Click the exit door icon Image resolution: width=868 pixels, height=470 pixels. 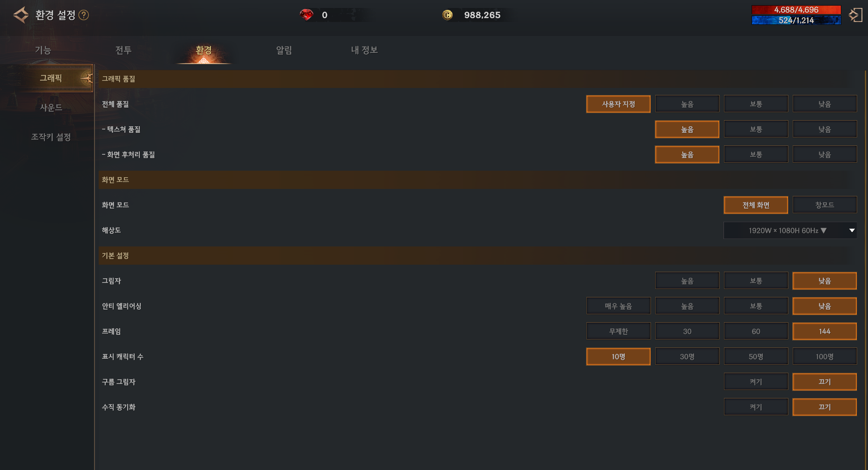coord(855,15)
